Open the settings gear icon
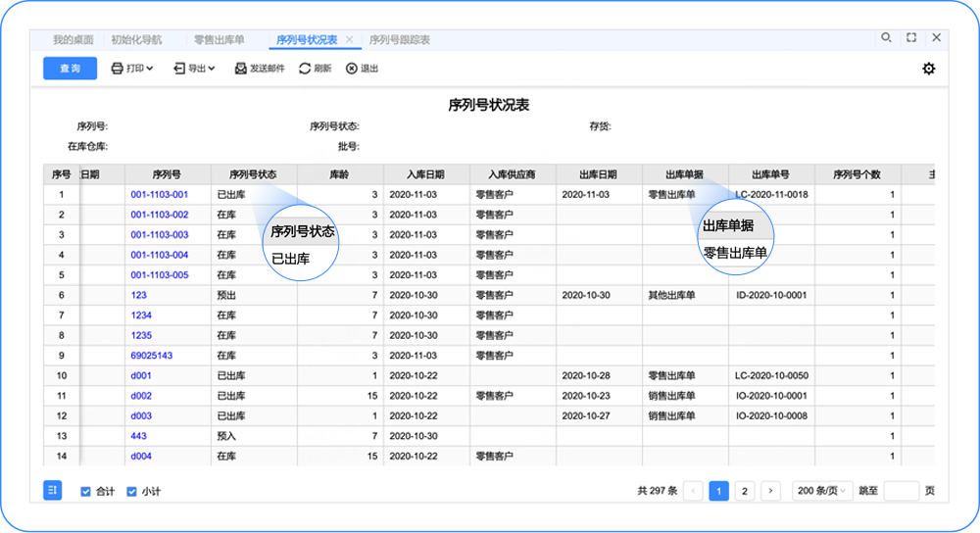Screen dimensions: 980x533 tap(928, 69)
